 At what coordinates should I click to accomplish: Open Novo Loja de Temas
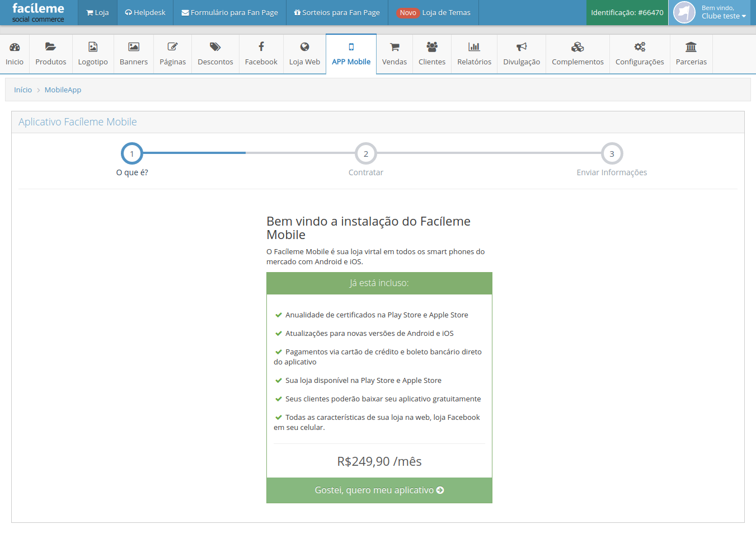click(434, 12)
